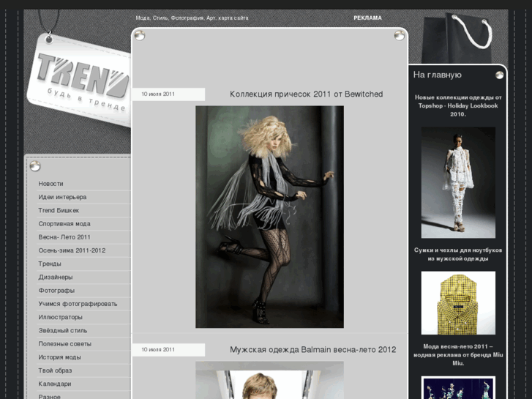Viewport: 532px width, 399px height.
Task: Open the Календари section
Action: pyautogui.click(x=55, y=384)
